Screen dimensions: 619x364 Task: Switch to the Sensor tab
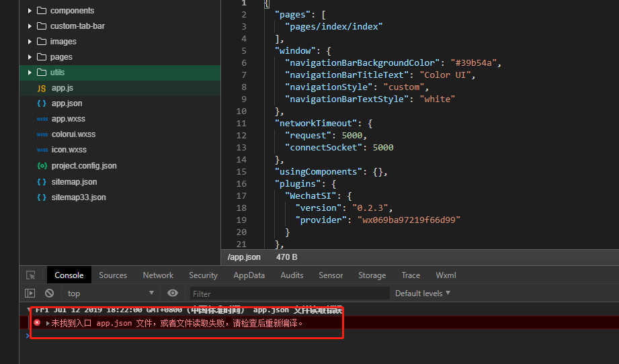[331, 275]
